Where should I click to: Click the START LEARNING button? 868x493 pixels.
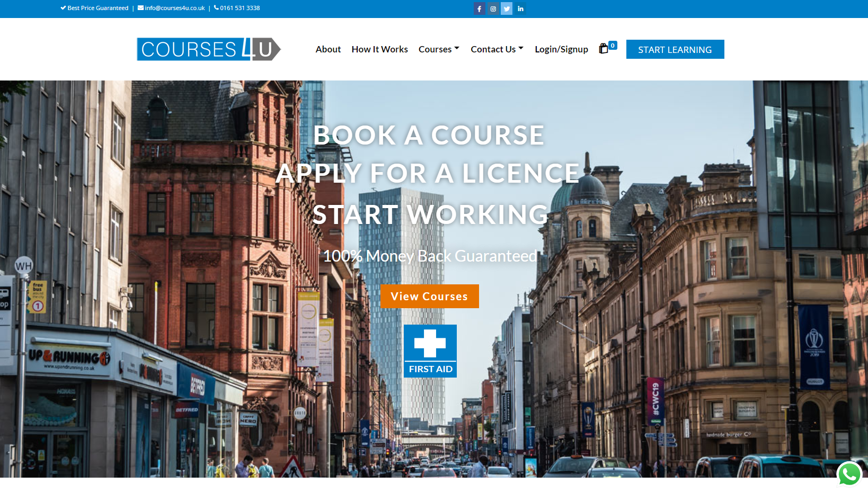[x=675, y=49]
